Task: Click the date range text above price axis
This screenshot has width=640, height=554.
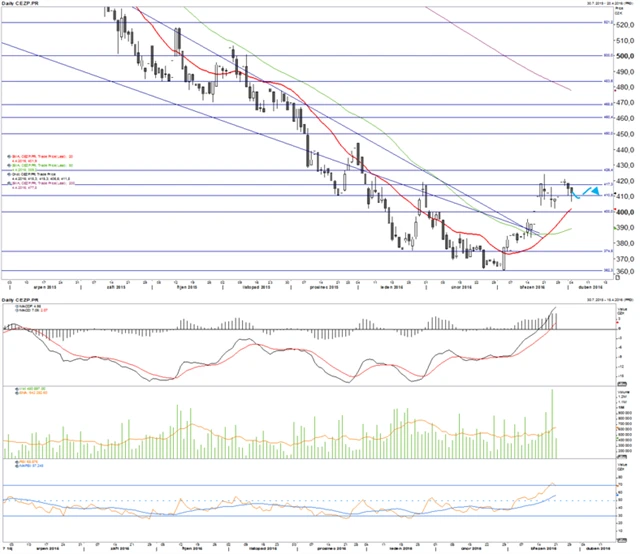Action: [610, 3]
